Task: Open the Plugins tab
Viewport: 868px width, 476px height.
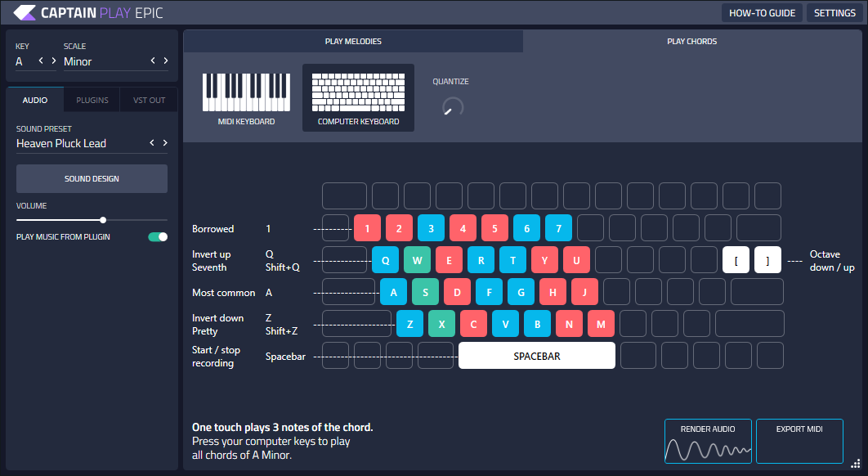Action: [x=92, y=101]
